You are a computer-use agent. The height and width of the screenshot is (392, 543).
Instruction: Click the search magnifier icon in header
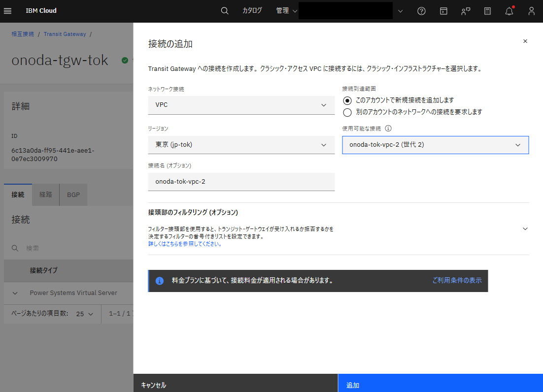[x=225, y=11]
